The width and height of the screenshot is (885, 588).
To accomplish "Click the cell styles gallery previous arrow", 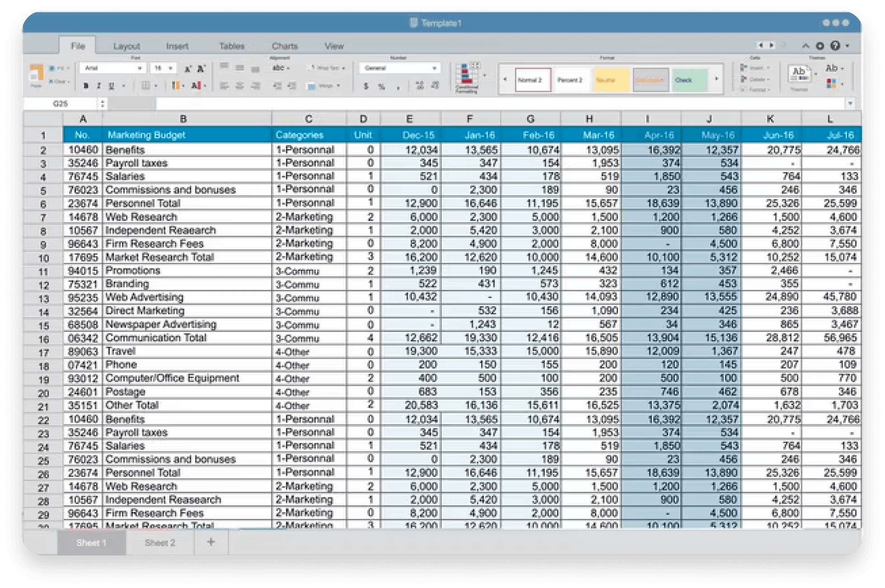I will tap(505, 79).
